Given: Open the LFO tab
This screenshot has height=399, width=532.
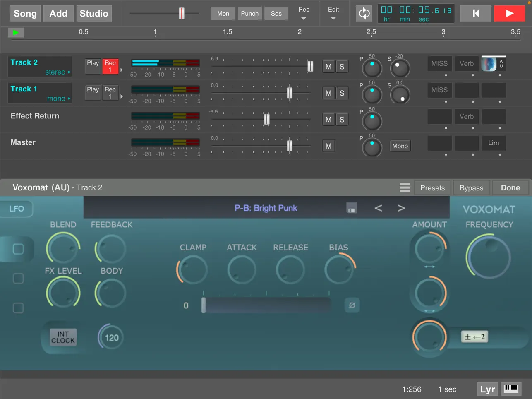Looking at the screenshot, I should pos(17,209).
